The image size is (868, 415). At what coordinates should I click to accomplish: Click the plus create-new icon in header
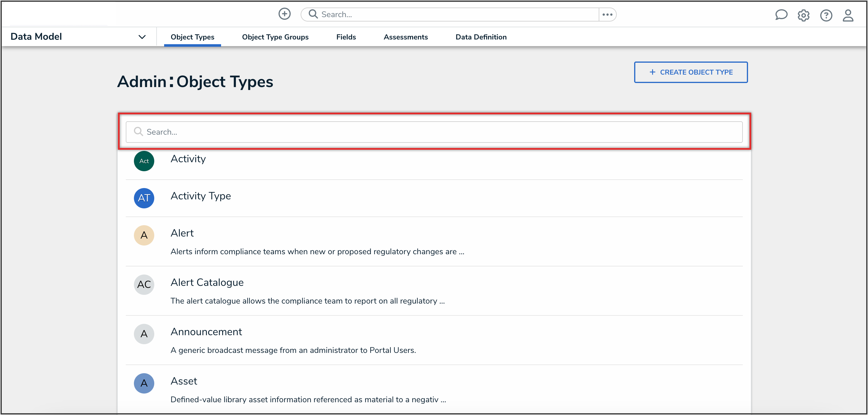284,14
